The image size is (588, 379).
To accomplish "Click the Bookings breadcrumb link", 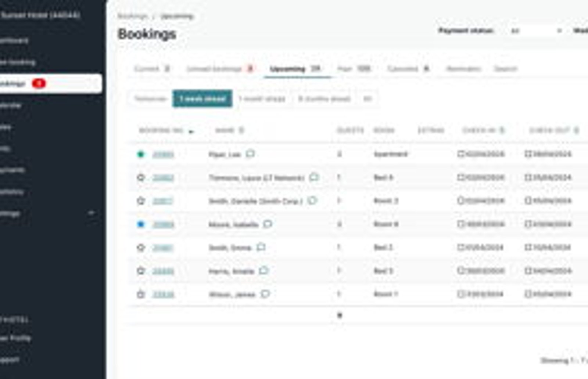I will tap(132, 16).
